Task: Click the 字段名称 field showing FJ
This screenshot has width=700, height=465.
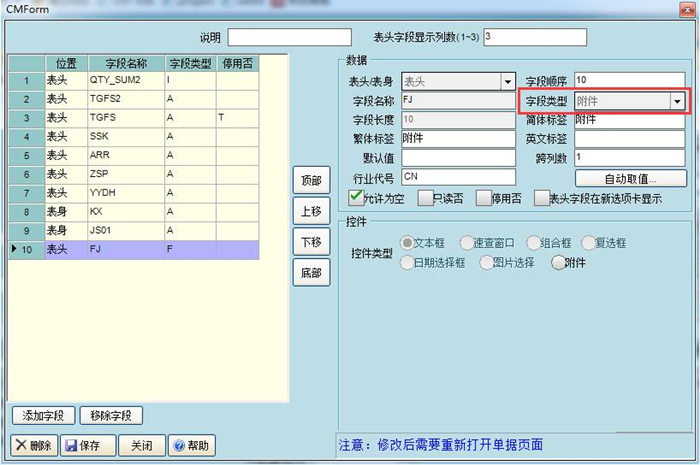Action: [458, 100]
